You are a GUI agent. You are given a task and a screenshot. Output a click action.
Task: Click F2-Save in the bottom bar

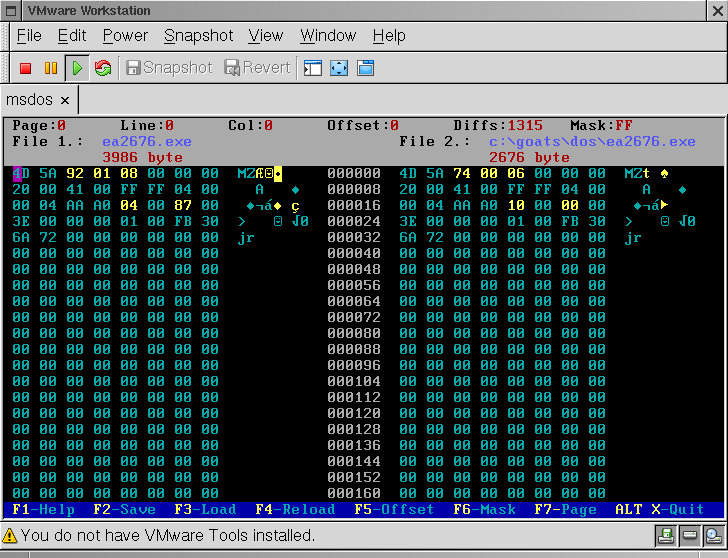(124, 510)
